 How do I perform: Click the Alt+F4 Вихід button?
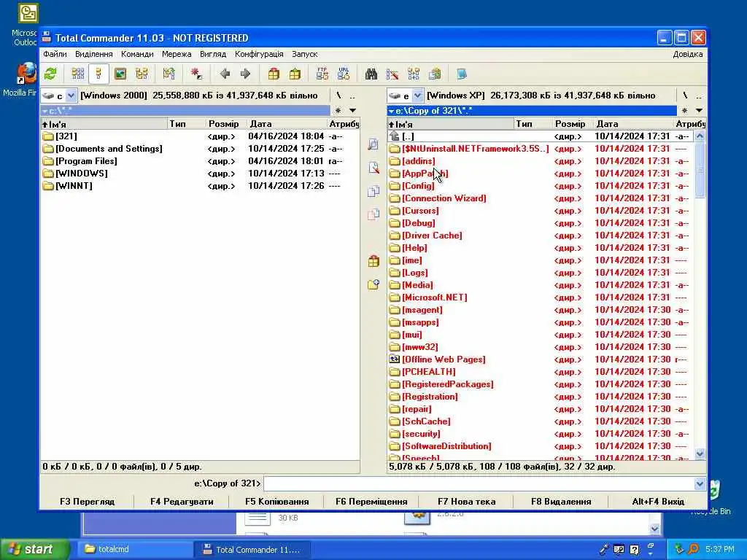coord(658,502)
